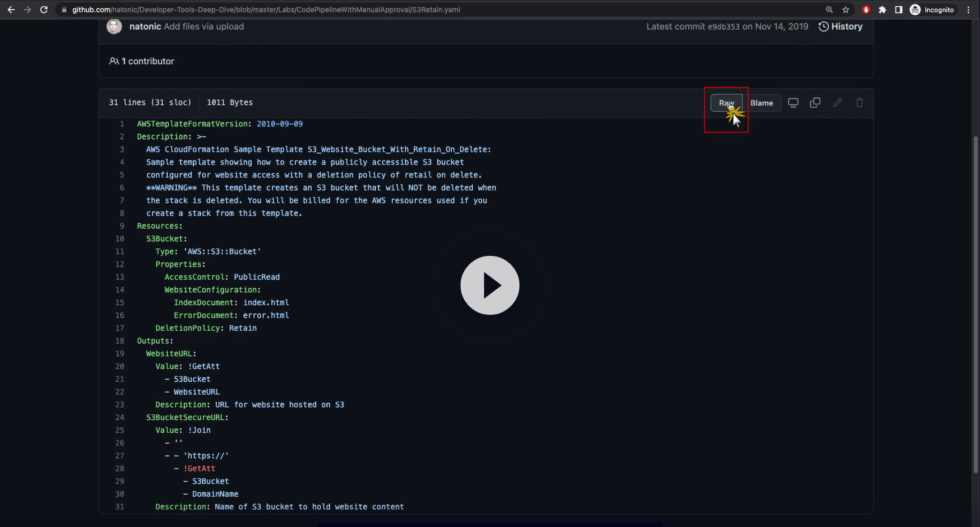
Task: Click the '1011 Bytes' file size text
Action: point(230,103)
